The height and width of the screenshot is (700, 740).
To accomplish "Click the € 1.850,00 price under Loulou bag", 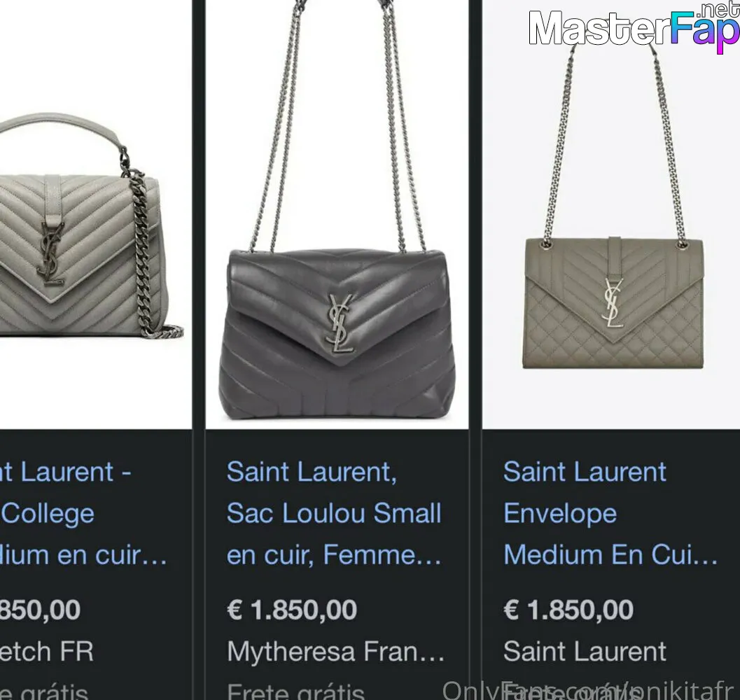I will (292, 610).
